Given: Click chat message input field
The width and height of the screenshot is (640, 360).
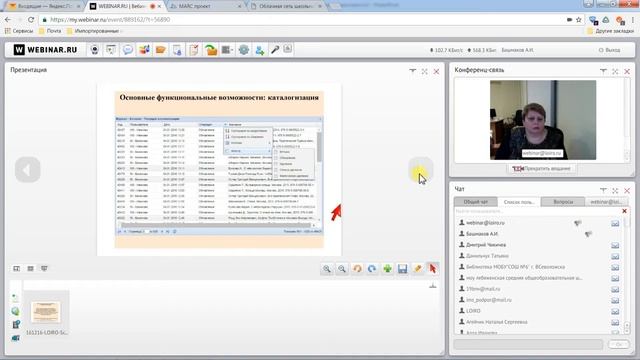Looking at the screenshot, I should tap(528, 344).
